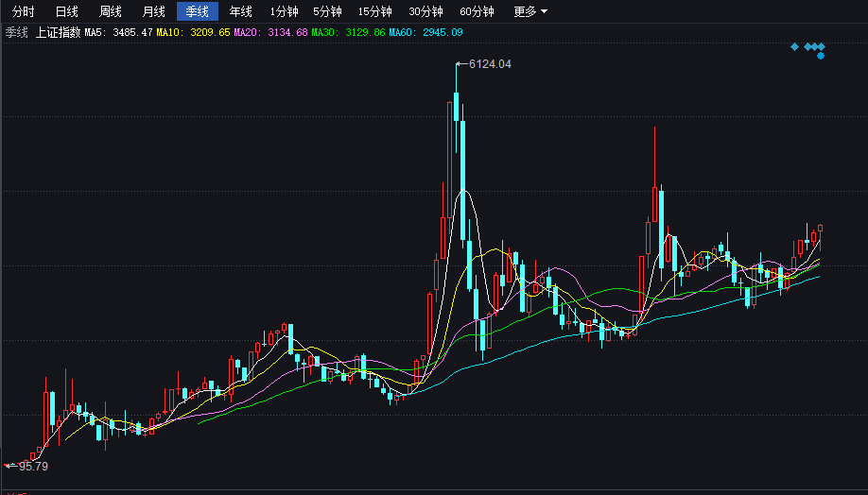Image resolution: width=868 pixels, height=495 pixels.
Task: Click the 95.79 lowest price label
Action: point(33,467)
